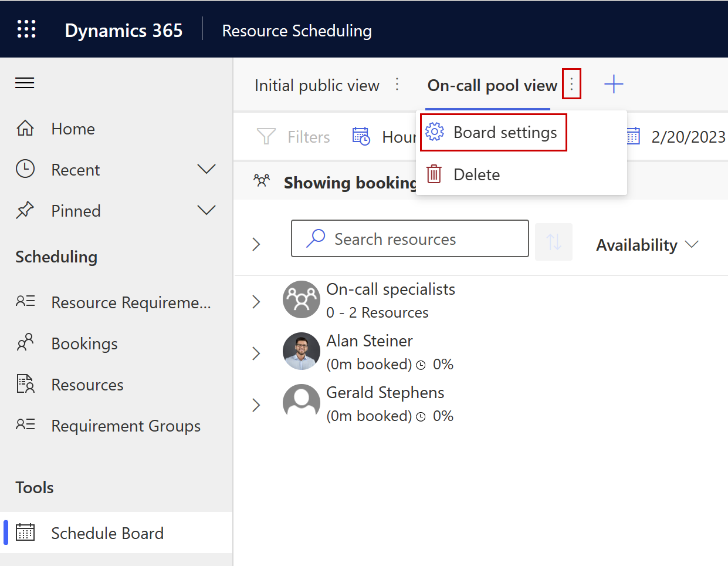Select On-call pool view tab
The image size is (728, 566).
tap(492, 86)
